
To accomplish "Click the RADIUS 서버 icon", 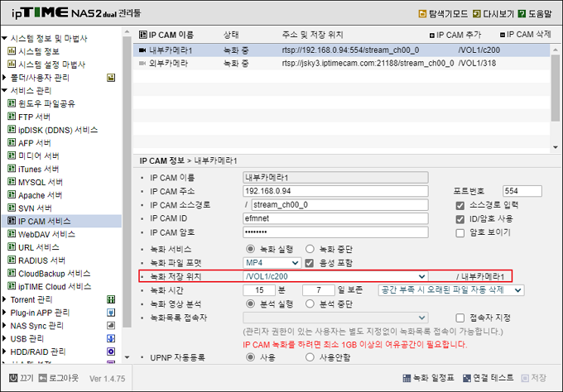I will coord(12,260).
